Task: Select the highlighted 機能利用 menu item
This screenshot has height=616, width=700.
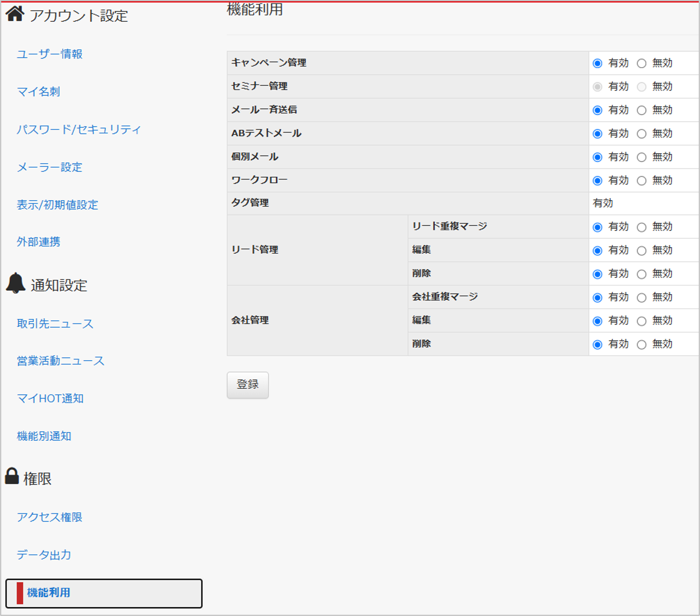Action: pos(104,593)
